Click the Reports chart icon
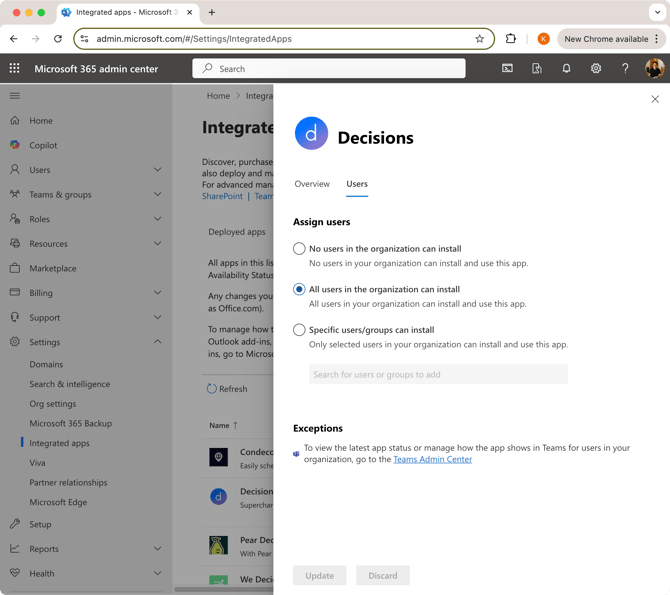The width and height of the screenshot is (670, 595). pos(15,548)
